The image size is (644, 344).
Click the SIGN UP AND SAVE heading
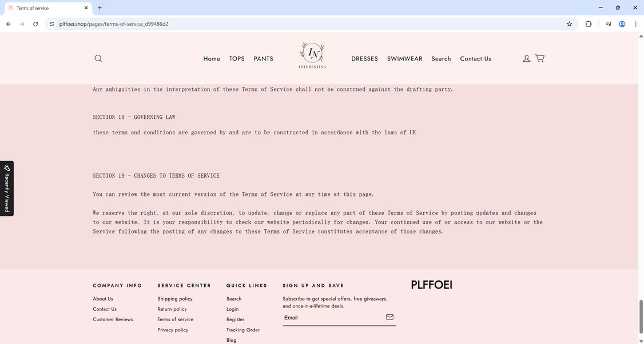pos(313,285)
